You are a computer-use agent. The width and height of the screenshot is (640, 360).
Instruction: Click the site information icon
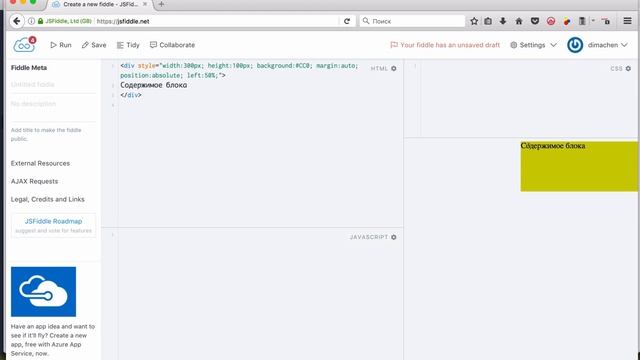(x=31, y=21)
